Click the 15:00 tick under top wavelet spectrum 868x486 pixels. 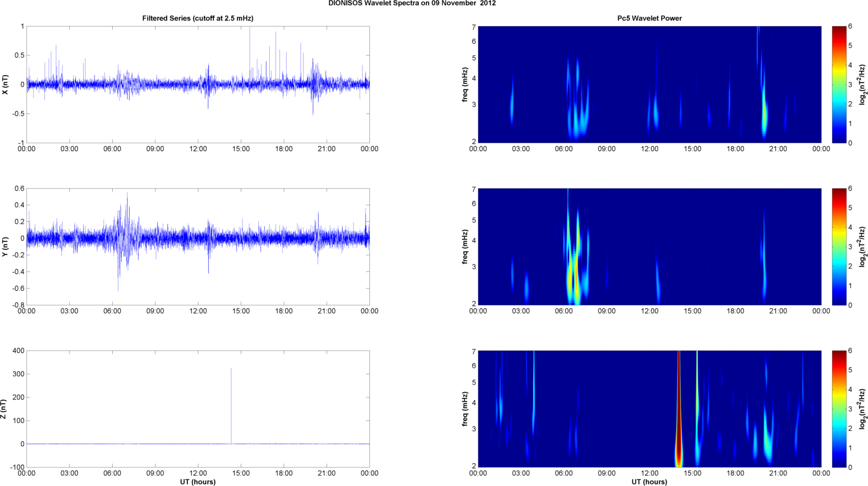coord(693,149)
